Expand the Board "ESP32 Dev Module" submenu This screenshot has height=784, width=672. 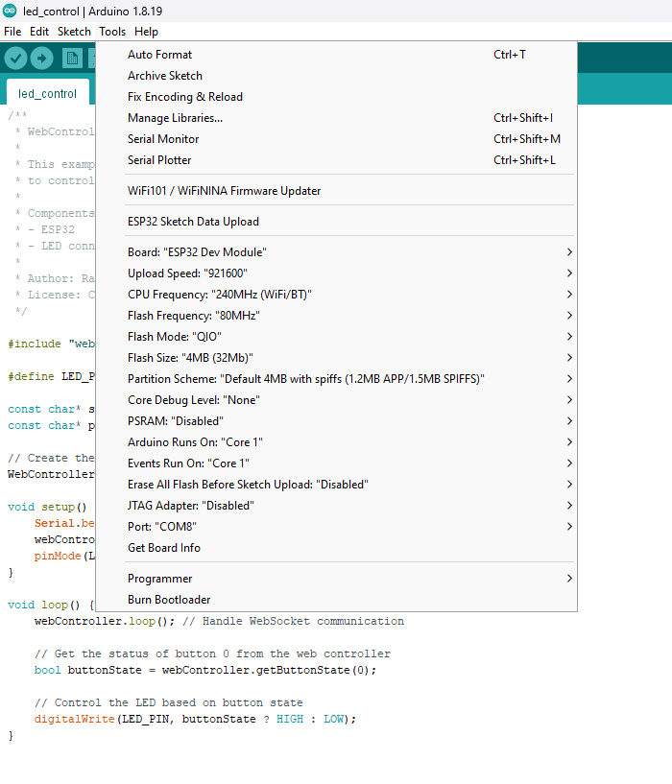pos(336,252)
